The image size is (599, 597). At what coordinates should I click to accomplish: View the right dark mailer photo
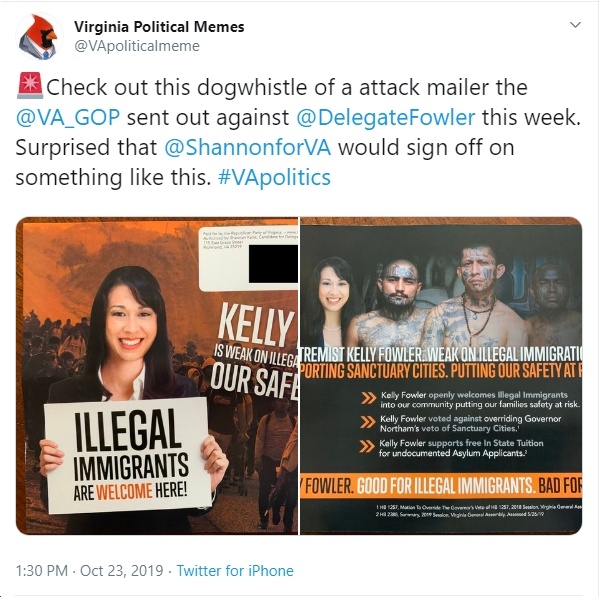(441, 376)
